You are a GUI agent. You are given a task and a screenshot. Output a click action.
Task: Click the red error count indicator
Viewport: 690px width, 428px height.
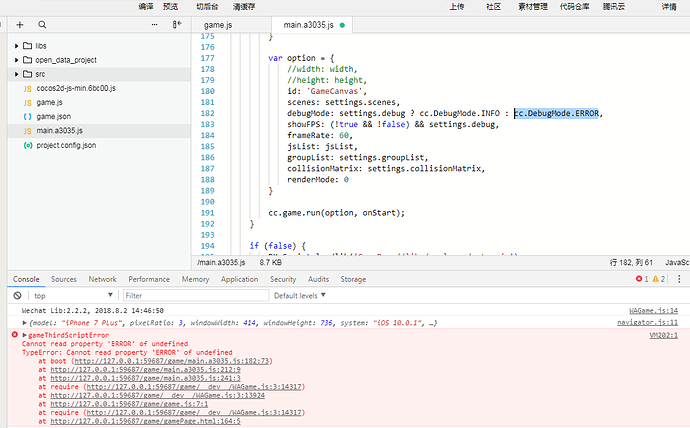[x=642, y=279]
